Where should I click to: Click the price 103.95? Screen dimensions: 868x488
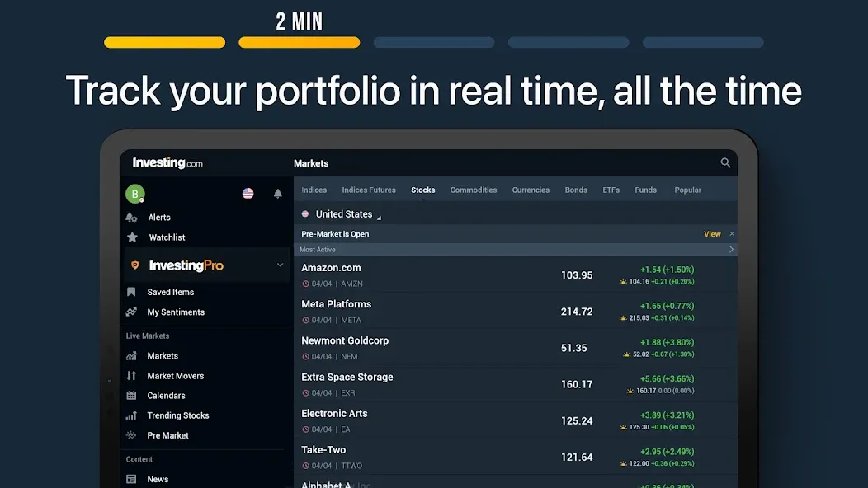[x=576, y=275]
